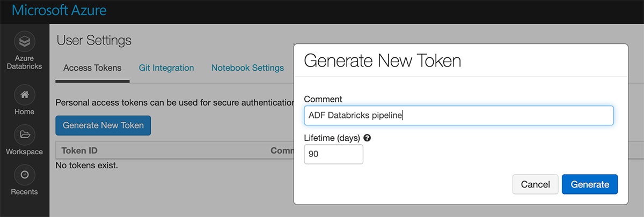644x217 pixels.
Task: Switch to the Access Tokens tab
Action: [92, 68]
